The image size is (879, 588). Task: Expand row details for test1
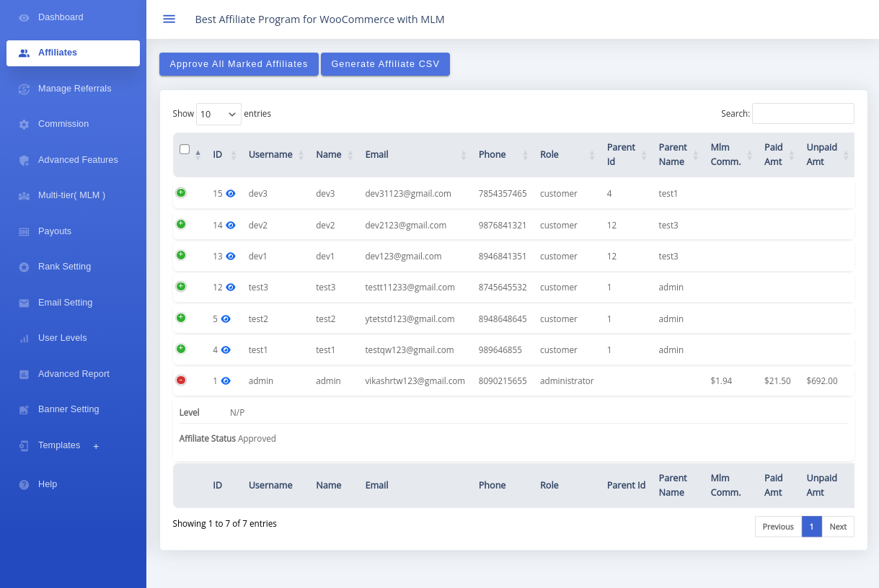pos(181,349)
